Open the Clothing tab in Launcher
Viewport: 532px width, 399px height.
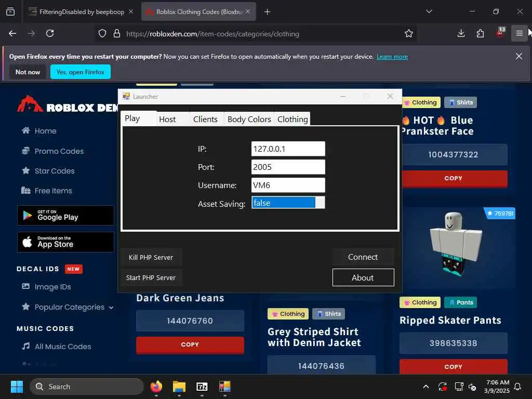(292, 119)
